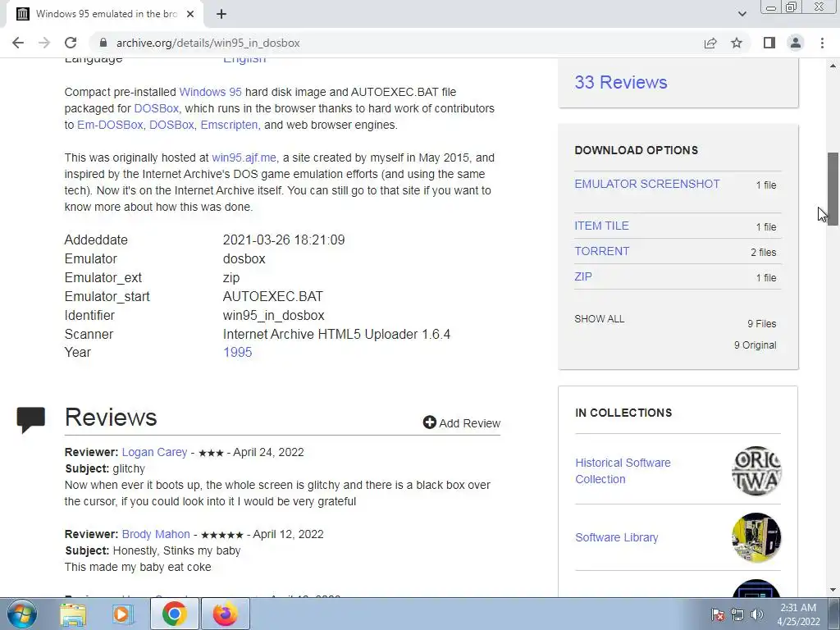The image size is (840, 630).
Task: Click the padlock site info icon
Action: point(103,43)
